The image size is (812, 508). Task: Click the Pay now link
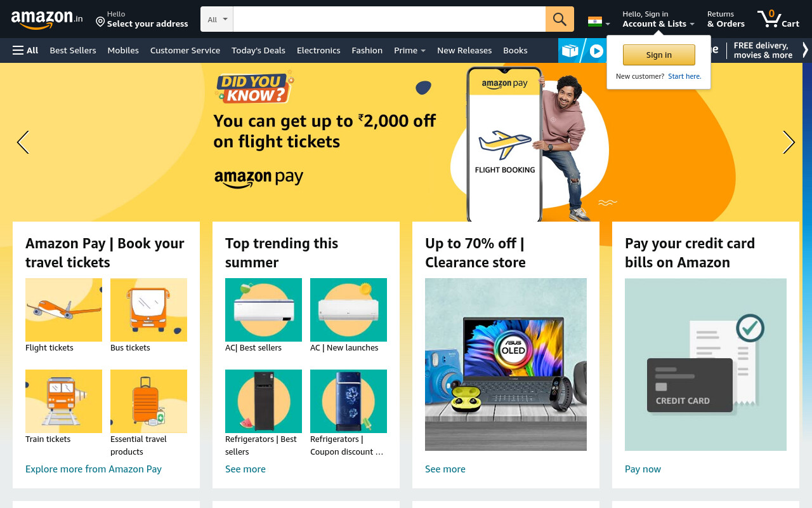(643, 469)
